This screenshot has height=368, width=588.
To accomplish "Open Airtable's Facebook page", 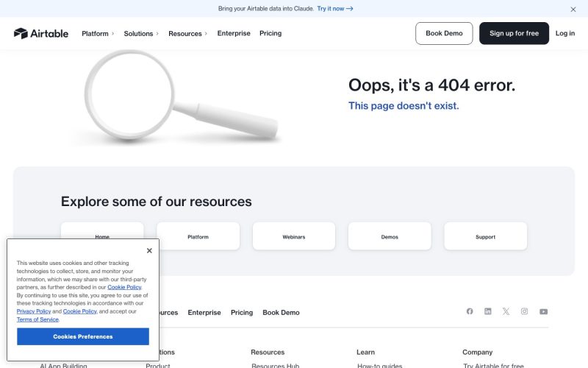I will [x=470, y=311].
